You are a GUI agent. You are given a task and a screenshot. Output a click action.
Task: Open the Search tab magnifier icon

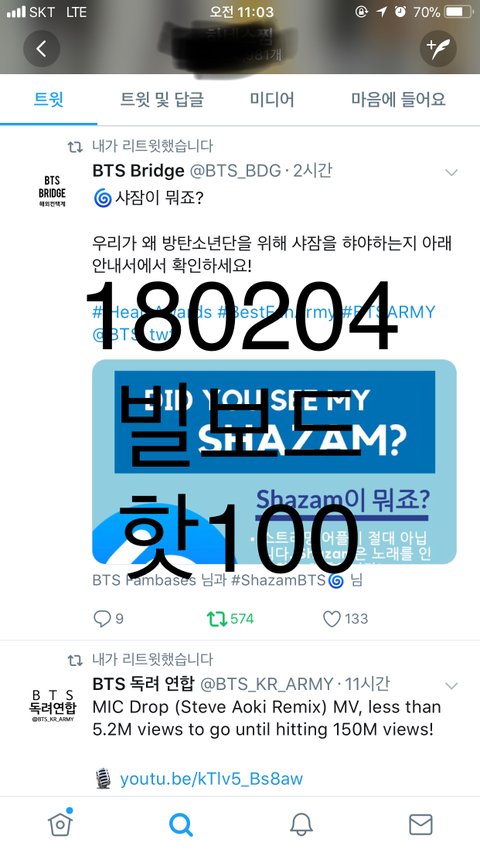click(x=181, y=825)
